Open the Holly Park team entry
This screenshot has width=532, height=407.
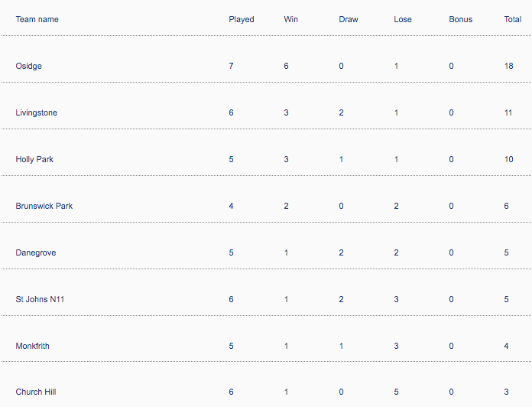(x=34, y=159)
